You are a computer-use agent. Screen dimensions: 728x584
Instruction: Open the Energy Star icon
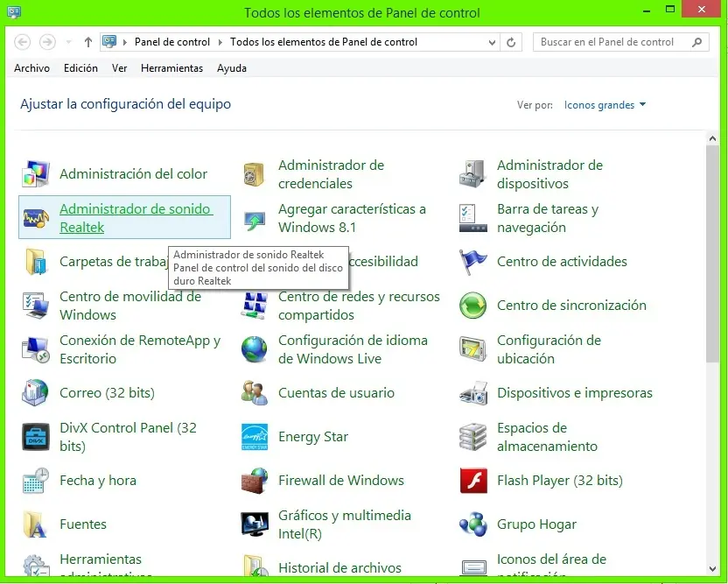click(254, 437)
